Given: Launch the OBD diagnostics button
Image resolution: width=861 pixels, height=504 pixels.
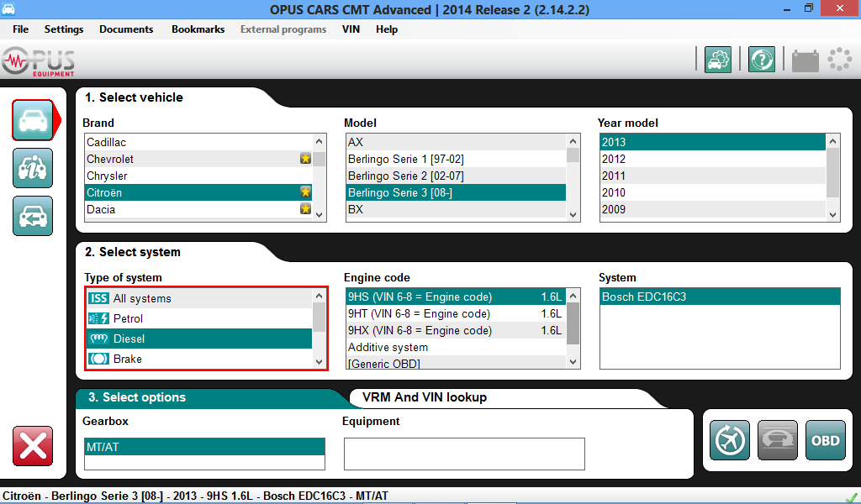Looking at the screenshot, I should (826, 440).
